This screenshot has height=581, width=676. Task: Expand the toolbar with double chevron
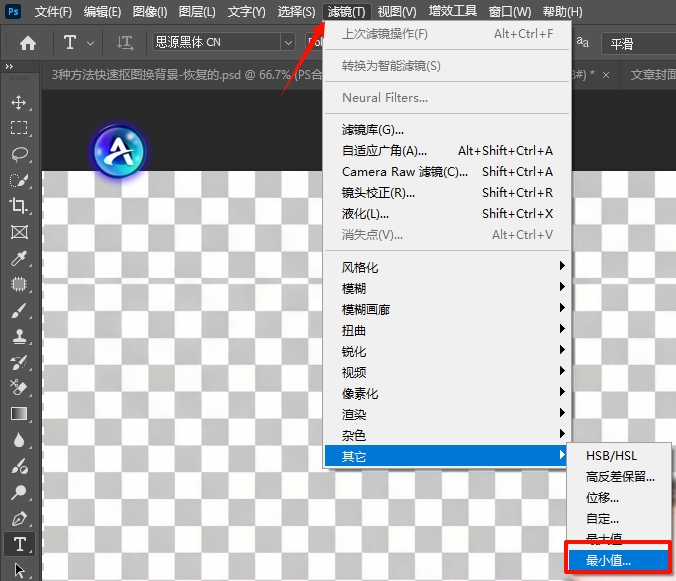tap(9, 66)
